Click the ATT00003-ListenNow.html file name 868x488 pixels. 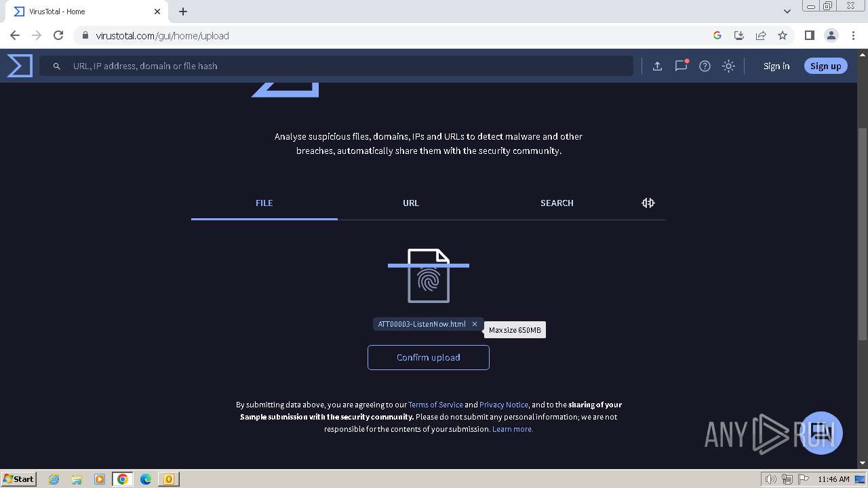click(422, 324)
